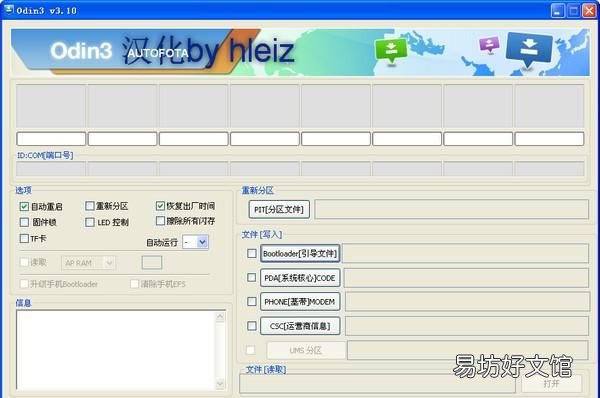Enable the 固件锁 checkbox
600x398 pixels.
tap(24, 222)
